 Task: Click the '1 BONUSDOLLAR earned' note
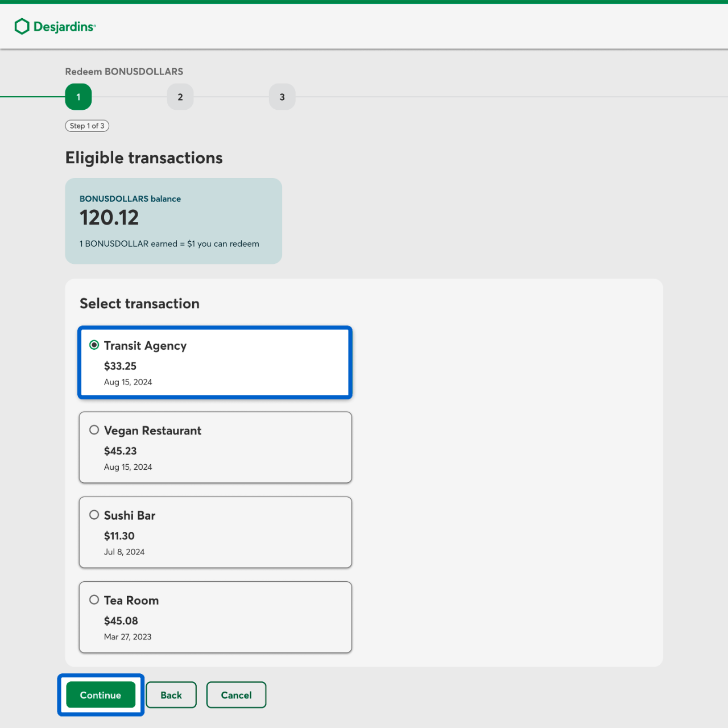169,243
